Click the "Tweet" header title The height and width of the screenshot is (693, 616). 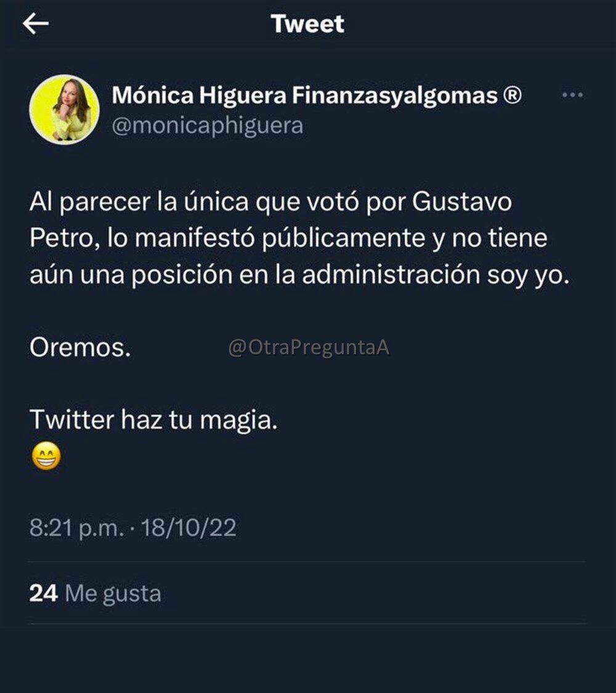coord(307,24)
